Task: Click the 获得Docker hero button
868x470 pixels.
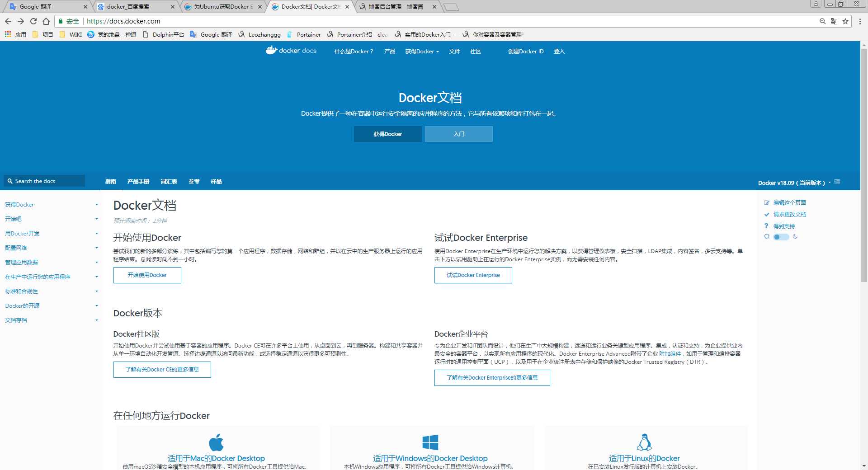Action: (x=387, y=134)
